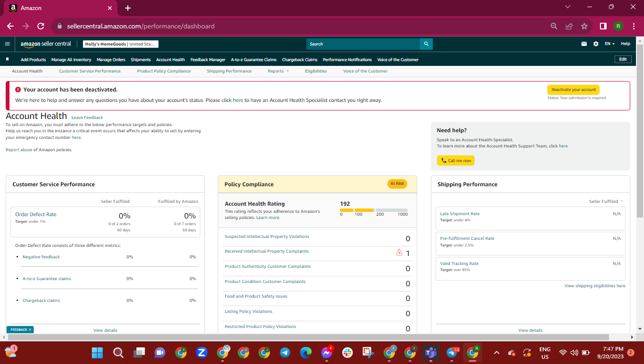644x364 pixels.
Task: Open Messenger from the taskbar
Action: pyautogui.click(x=327, y=353)
